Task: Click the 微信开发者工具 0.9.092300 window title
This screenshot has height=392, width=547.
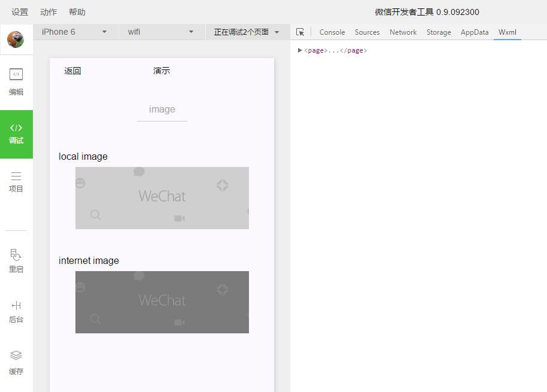Action: coord(427,12)
